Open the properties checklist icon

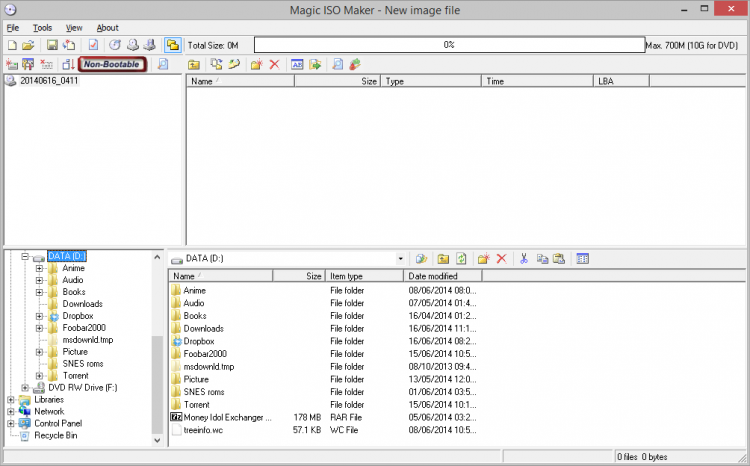pos(93,45)
